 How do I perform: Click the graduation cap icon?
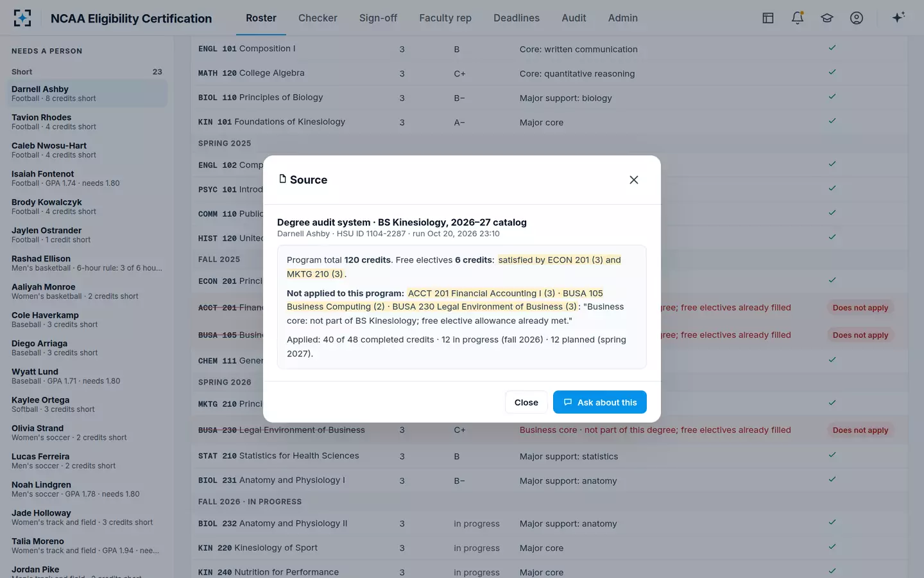[x=827, y=18]
